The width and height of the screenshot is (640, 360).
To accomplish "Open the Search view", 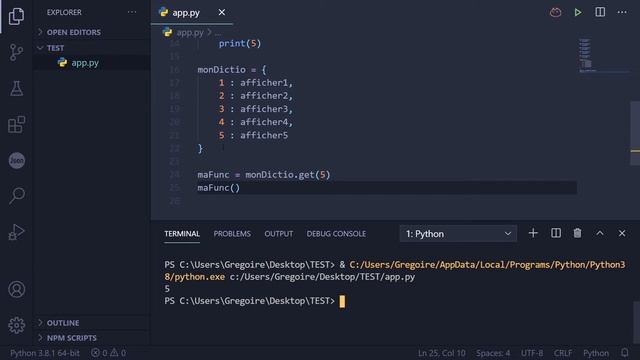I will (17, 196).
